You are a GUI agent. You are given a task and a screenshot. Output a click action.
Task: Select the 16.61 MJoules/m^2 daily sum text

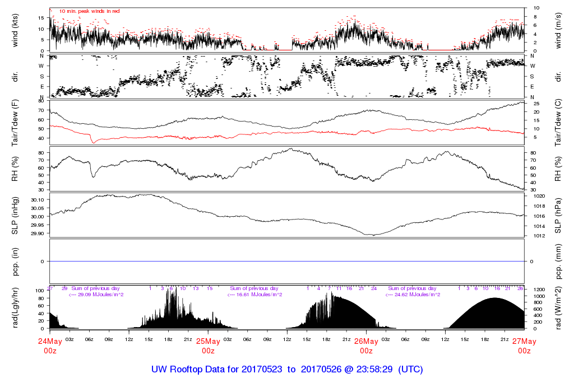click(254, 294)
